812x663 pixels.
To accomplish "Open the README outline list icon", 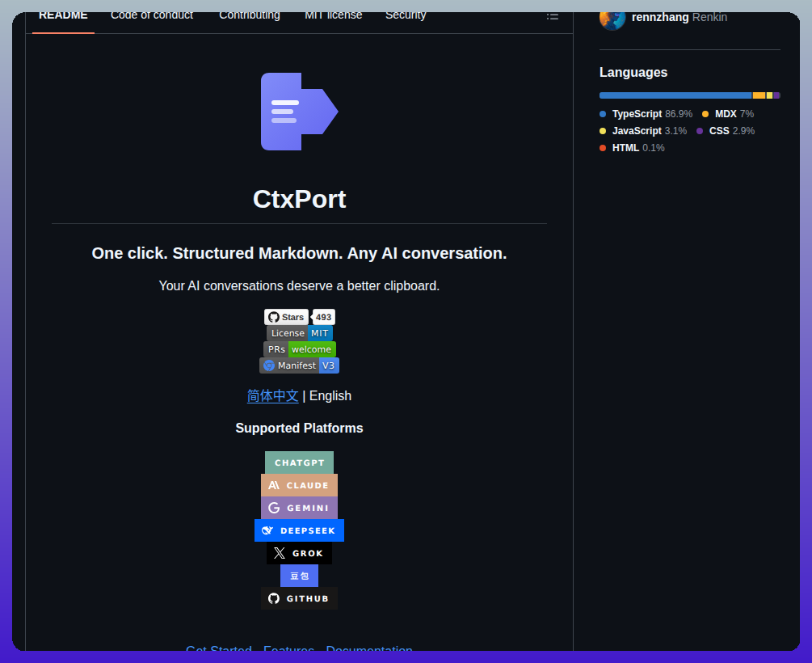I will pyautogui.click(x=553, y=17).
